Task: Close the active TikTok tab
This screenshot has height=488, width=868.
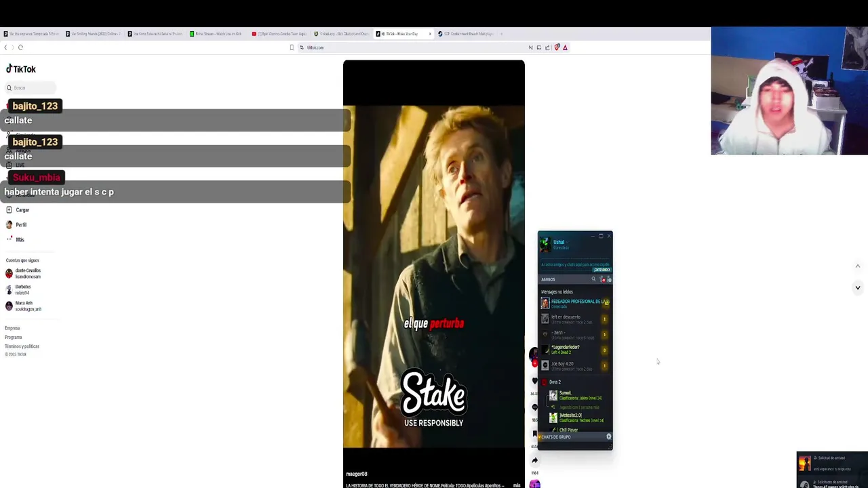Action: (429, 34)
